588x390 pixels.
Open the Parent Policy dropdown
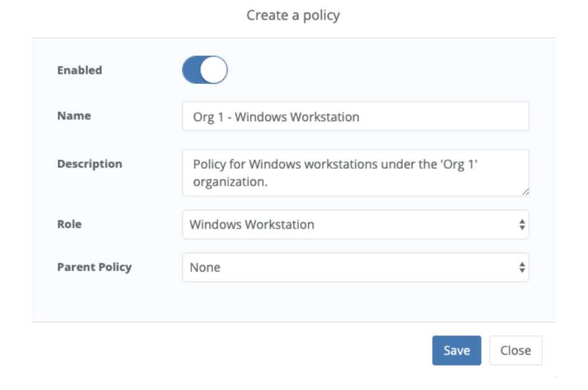[355, 268]
